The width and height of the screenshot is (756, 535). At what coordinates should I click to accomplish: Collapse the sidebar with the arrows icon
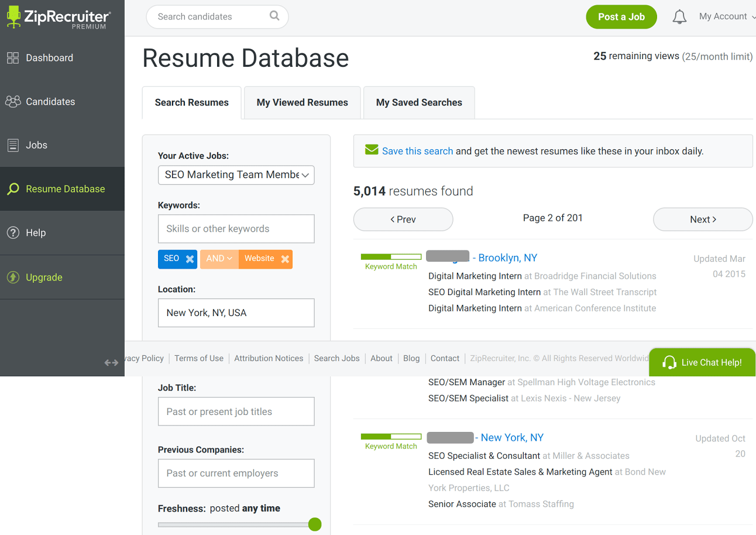(111, 363)
